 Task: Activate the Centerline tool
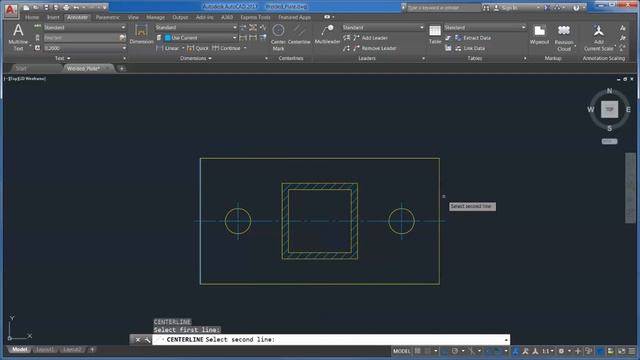pyautogui.click(x=299, y=34)
